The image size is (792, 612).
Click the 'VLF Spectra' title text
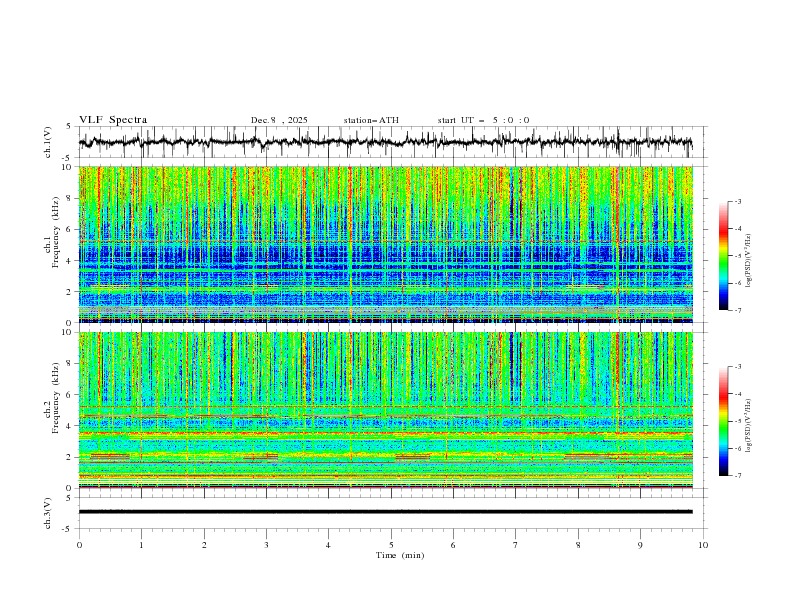coord(113,120)
